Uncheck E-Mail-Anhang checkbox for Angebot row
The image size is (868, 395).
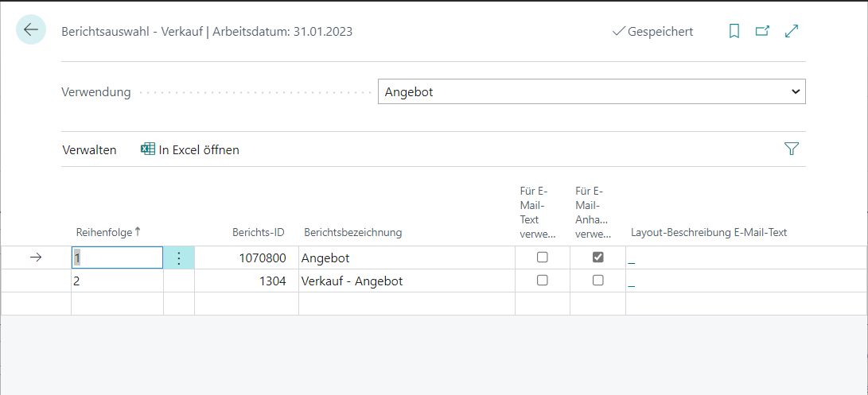click(x=598, y=258)
